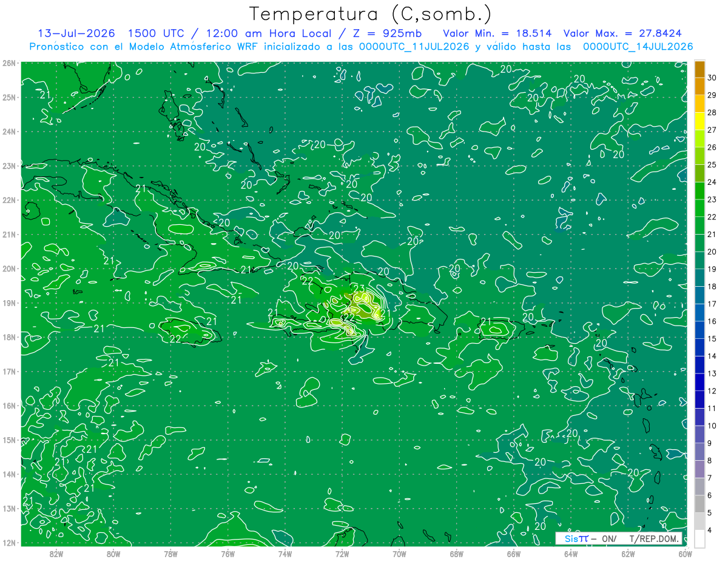The width and height of the screenshot is (728, 562).
Task: Click the 1500 UTC time text
Action: pos(156,33)
